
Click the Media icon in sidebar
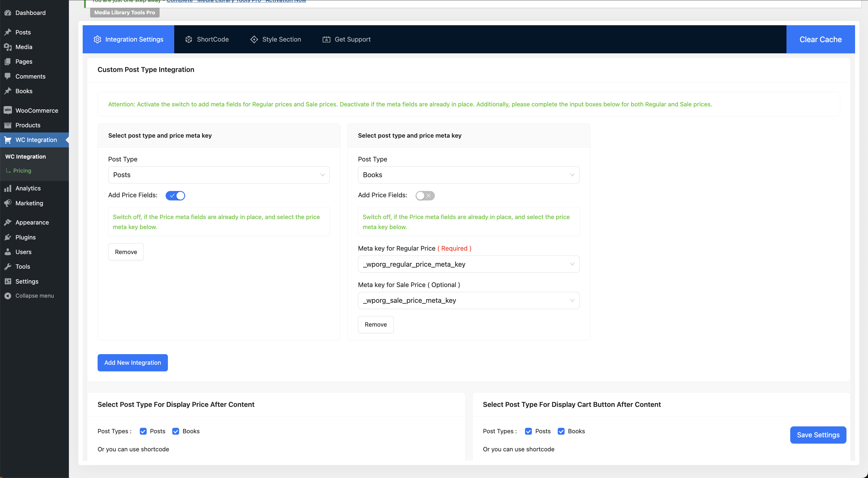coord(8,47)
